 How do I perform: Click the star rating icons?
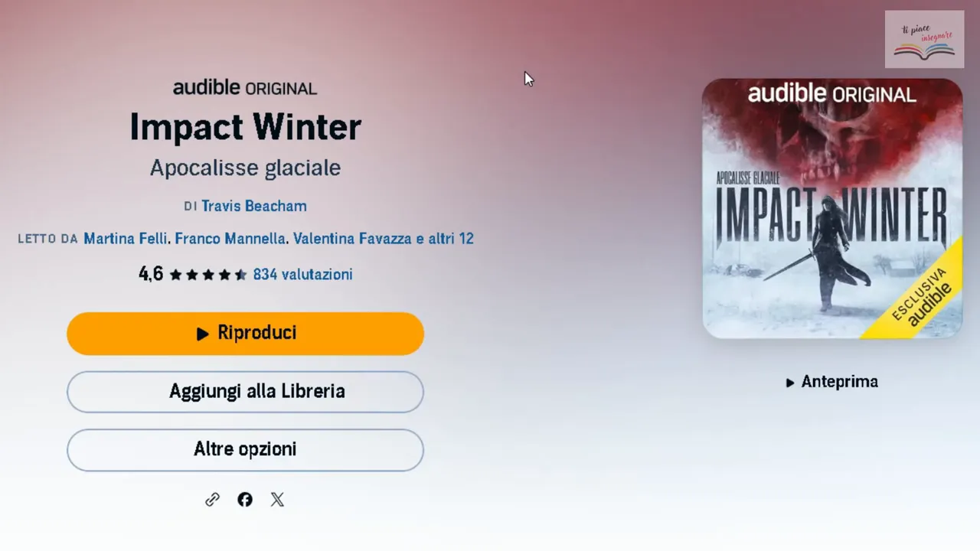click(208, 275)
